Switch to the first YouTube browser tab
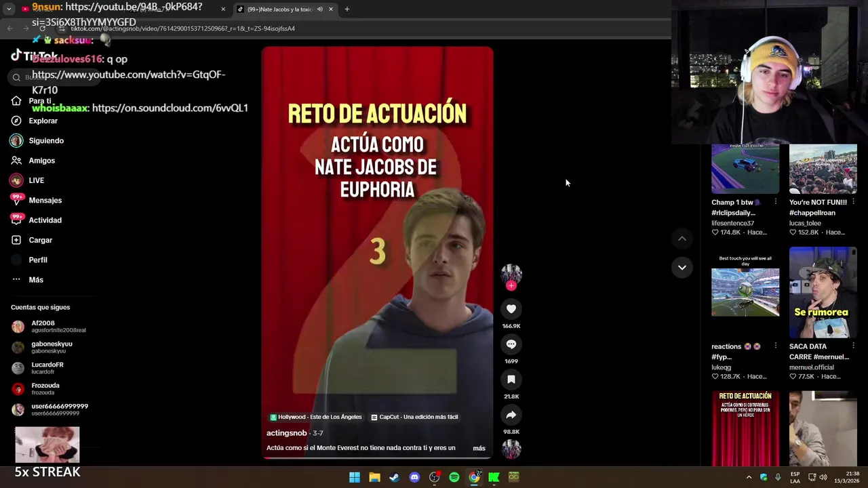The image size is (868, 488). click(124, 9)
